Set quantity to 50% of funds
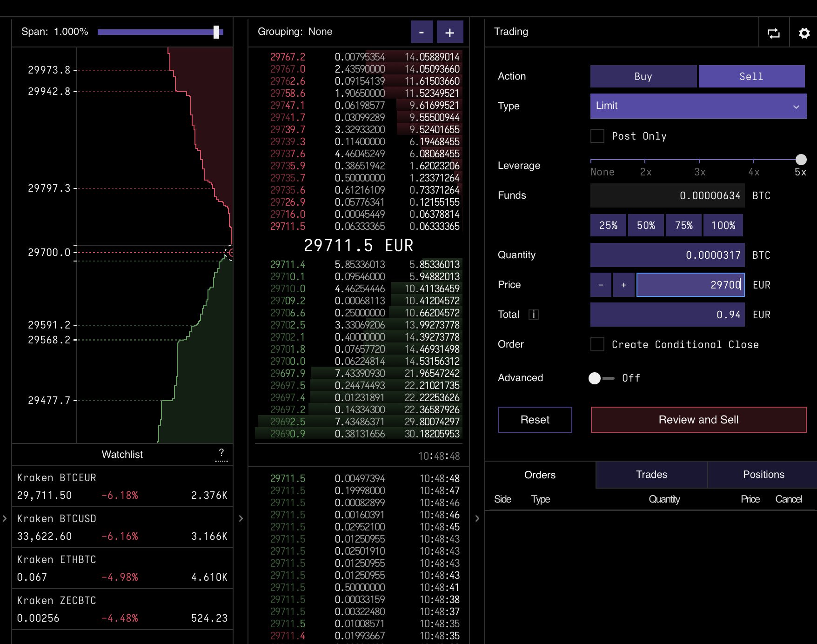 646,225
